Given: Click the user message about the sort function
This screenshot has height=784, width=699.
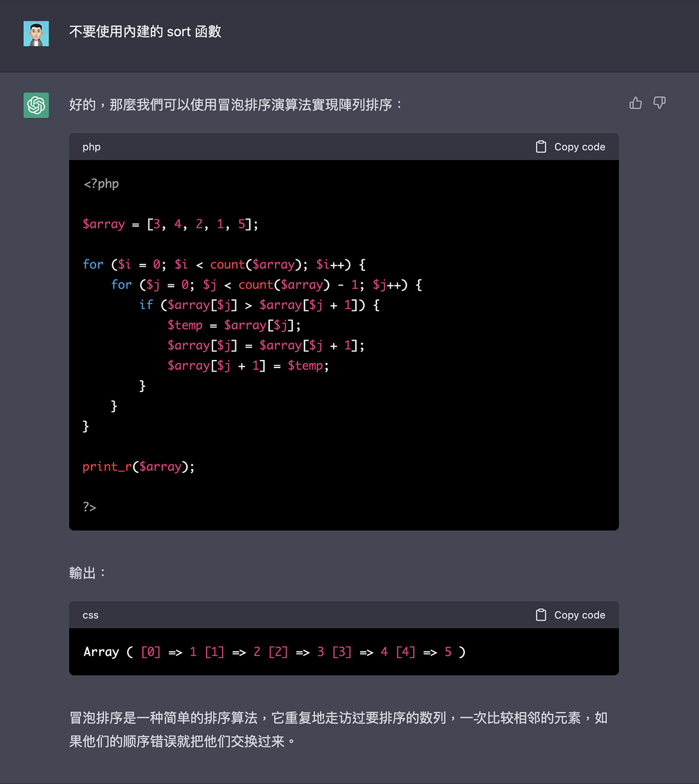Looking at the screenshot, I should 145,31.
